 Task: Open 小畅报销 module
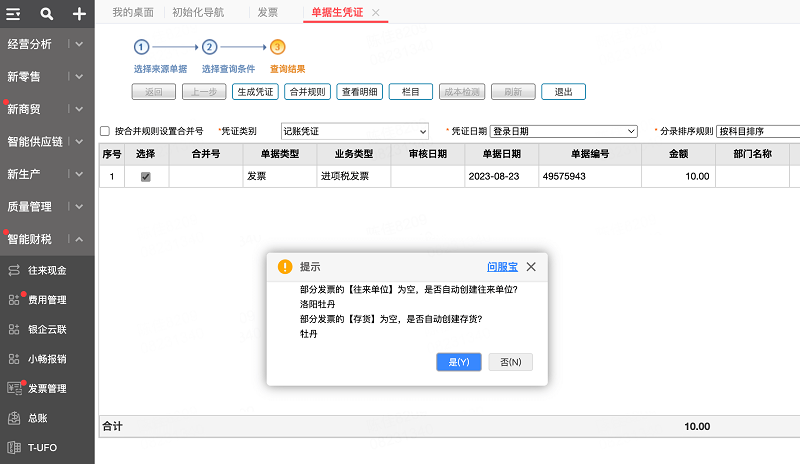47,358
